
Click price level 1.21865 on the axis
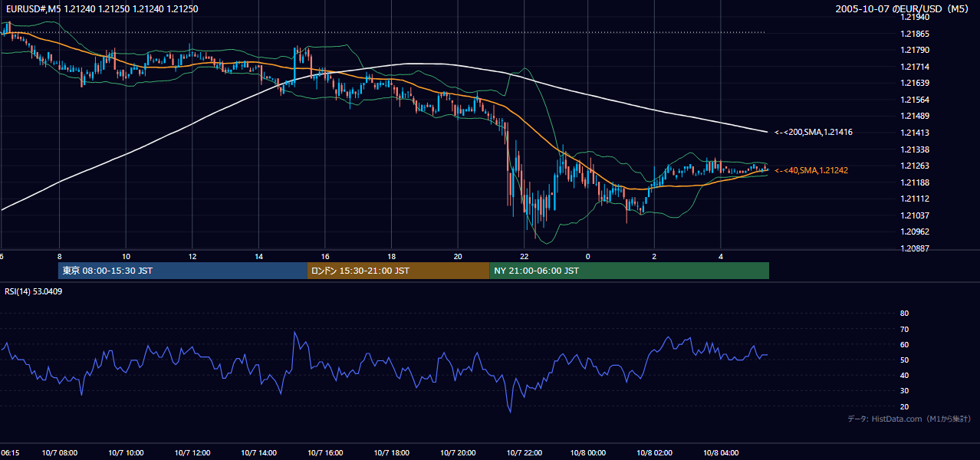[x=915, y=34]
